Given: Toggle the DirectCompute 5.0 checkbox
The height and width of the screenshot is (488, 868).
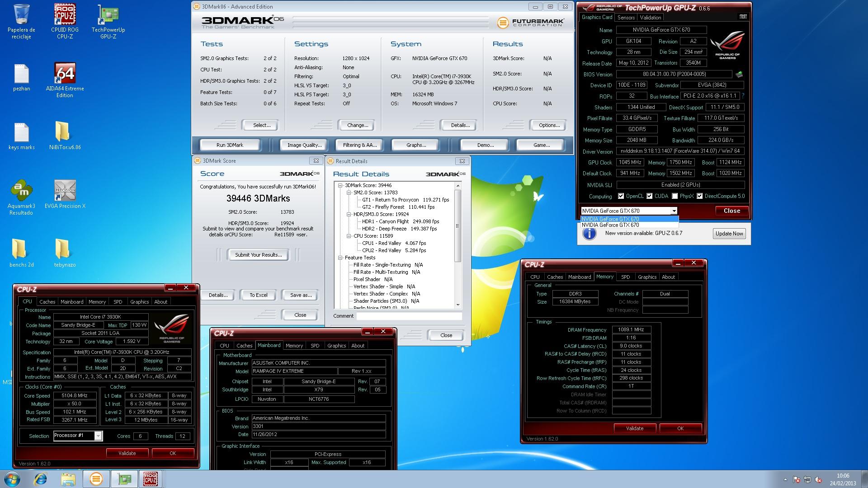Looking at the screenshot, I should (x=699, y=196).
